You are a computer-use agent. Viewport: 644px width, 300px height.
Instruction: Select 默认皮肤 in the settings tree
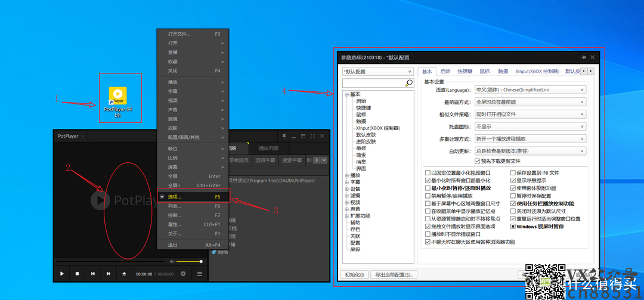(366, 135)
